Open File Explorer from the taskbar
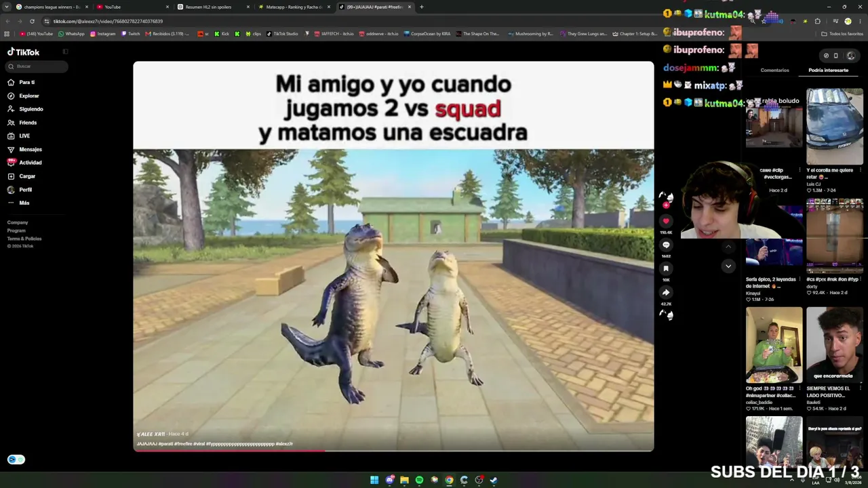868x488 pixels. 404,480
